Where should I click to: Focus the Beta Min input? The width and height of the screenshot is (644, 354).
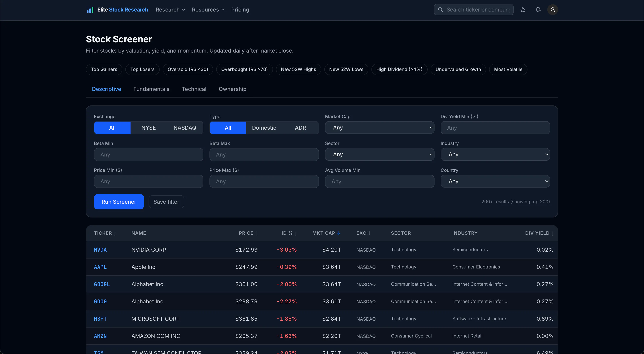[149, 154]
